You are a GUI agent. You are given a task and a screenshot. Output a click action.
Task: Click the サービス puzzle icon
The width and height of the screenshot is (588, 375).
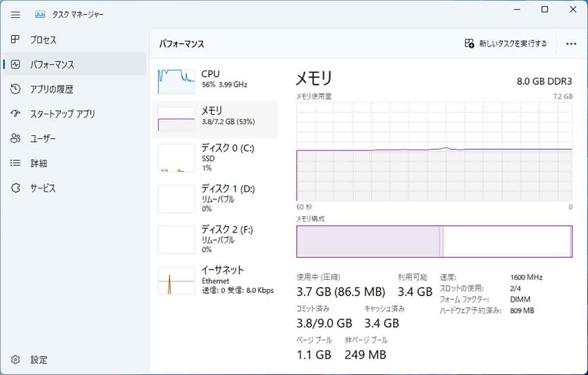(15, 188)
